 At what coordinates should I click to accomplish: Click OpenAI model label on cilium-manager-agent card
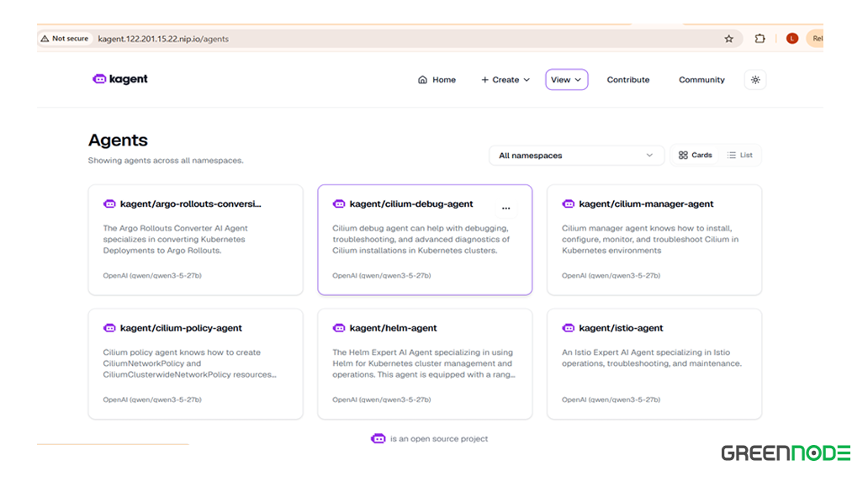611,275
